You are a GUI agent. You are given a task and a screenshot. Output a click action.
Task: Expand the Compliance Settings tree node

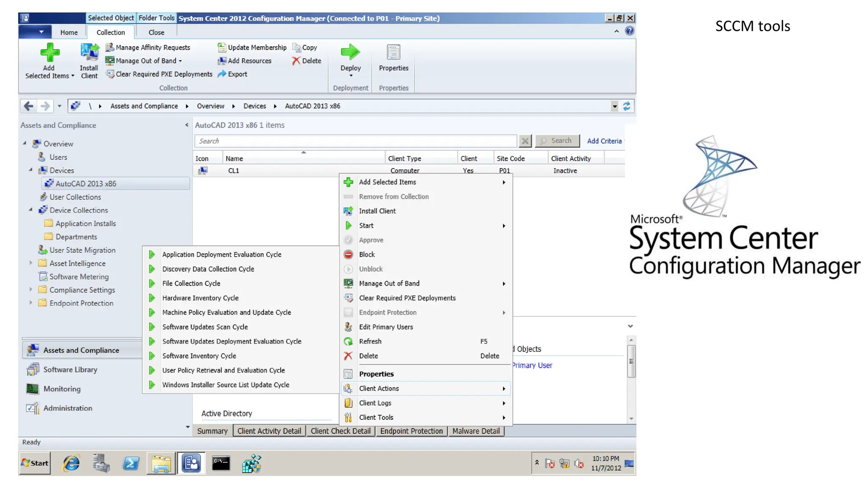[31, 289]
